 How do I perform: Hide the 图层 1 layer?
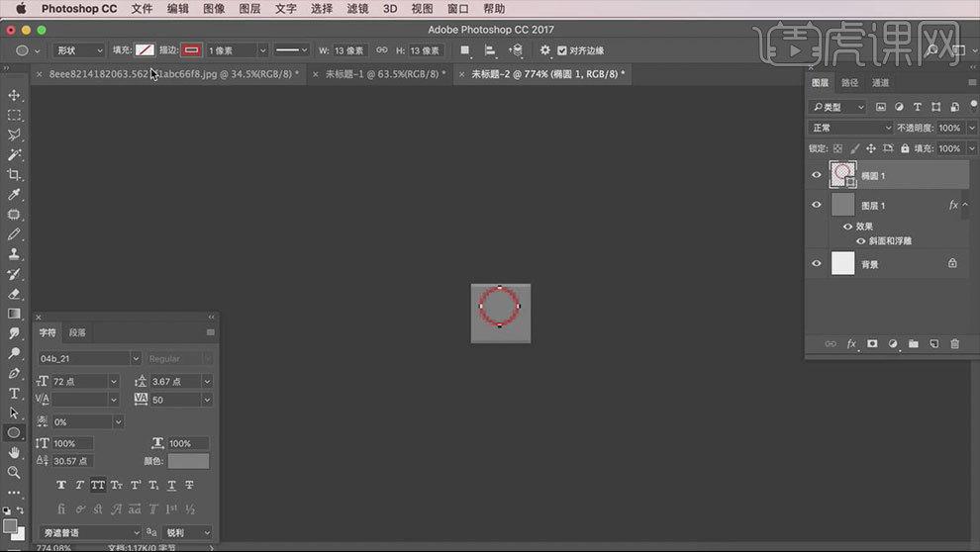coord(817,205)
